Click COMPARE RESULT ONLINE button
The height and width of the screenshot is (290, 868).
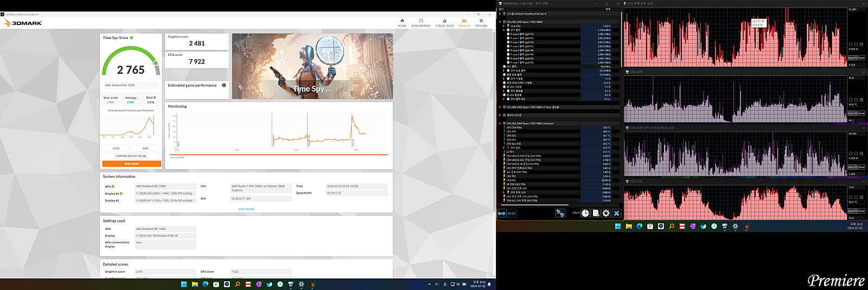click(131, 156)
